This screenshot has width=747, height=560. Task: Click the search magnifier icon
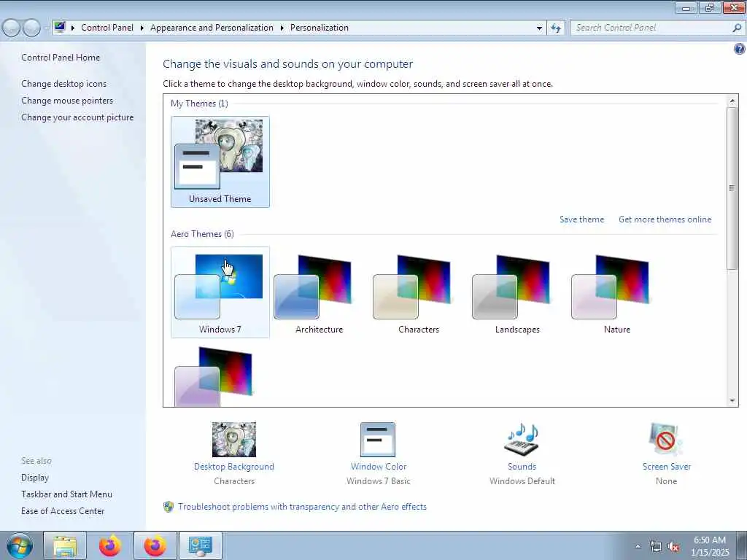(x=737, y=28)
